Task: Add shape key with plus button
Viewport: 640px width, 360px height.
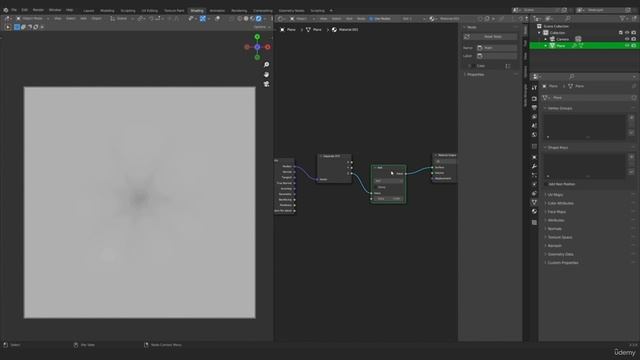Action: point(631,157)
